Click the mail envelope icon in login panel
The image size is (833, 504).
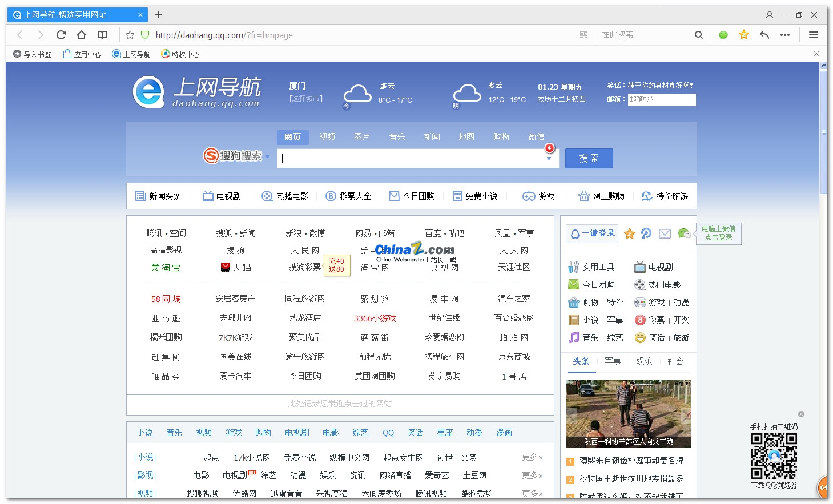[665, 233]
